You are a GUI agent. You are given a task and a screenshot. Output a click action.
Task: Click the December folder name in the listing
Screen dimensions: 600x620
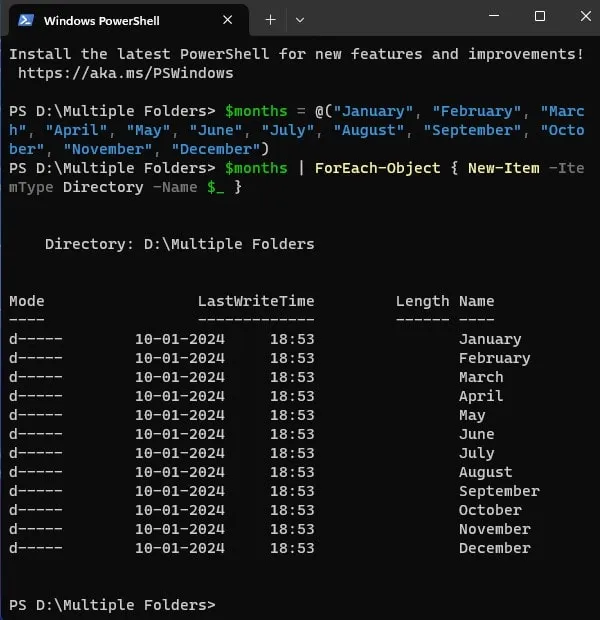pyautogui.click(x=494, y=548)
